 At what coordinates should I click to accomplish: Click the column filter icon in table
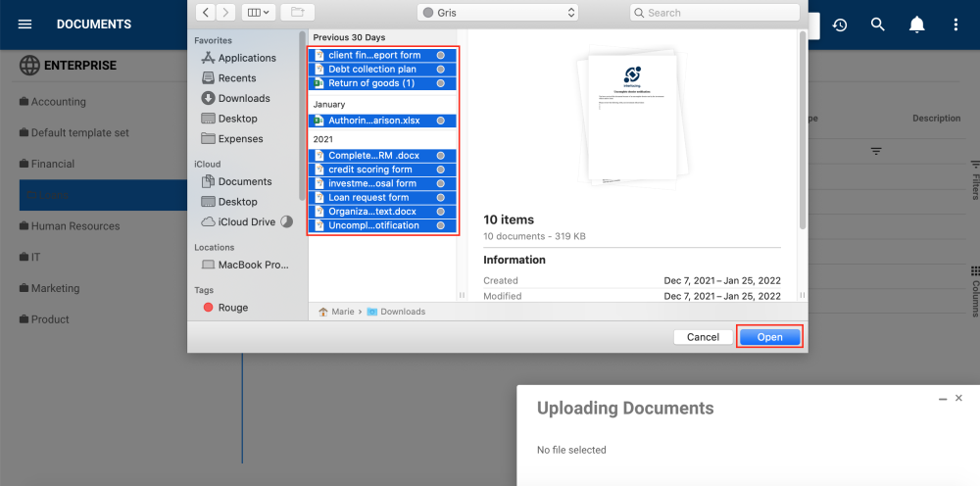point(876,151)
